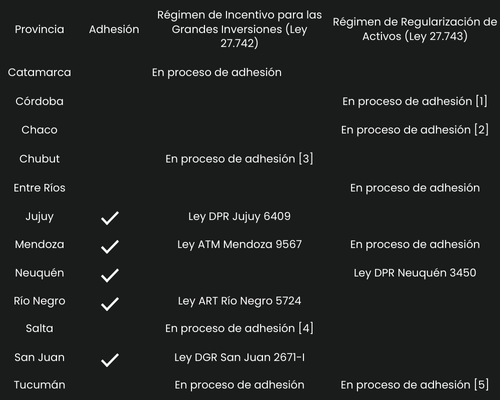Click Ley DPR Neuquén 3450
This screenshot has width=500, height=400.
coord(415,273)
